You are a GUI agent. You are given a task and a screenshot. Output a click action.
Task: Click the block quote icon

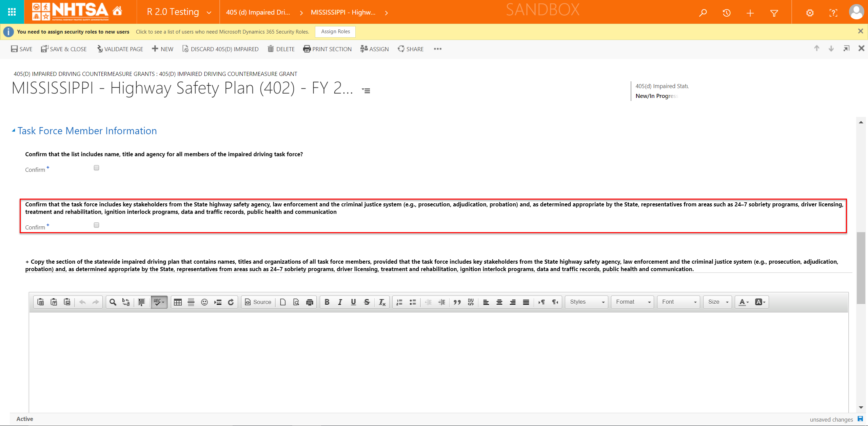point(457,302)
